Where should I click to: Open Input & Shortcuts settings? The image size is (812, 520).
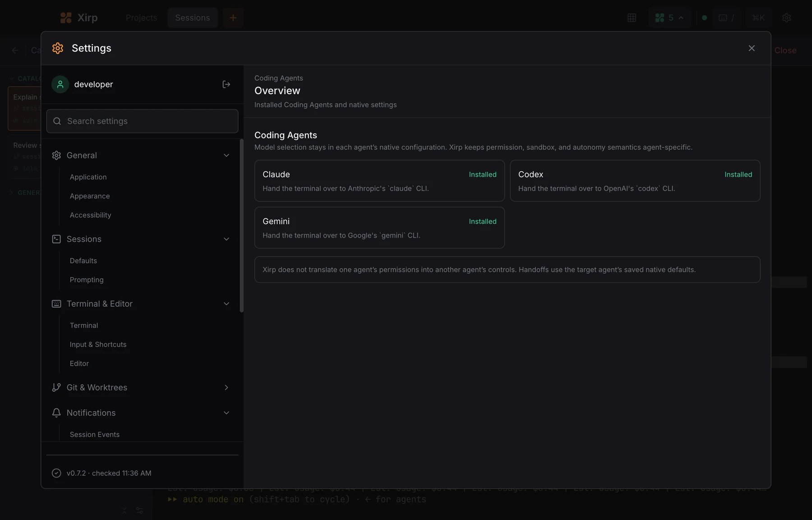tap(98, 345)
